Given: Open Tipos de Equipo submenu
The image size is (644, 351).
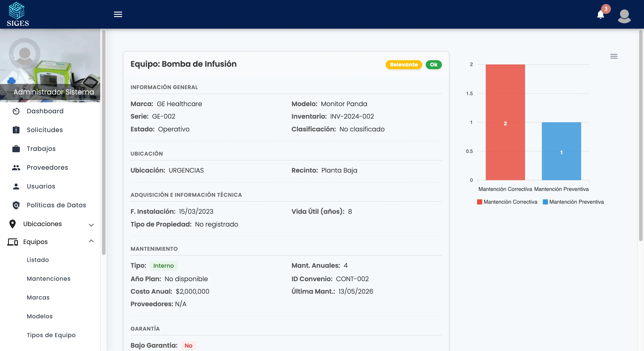Looking at the screenshot, I should (x=51, y=335).
